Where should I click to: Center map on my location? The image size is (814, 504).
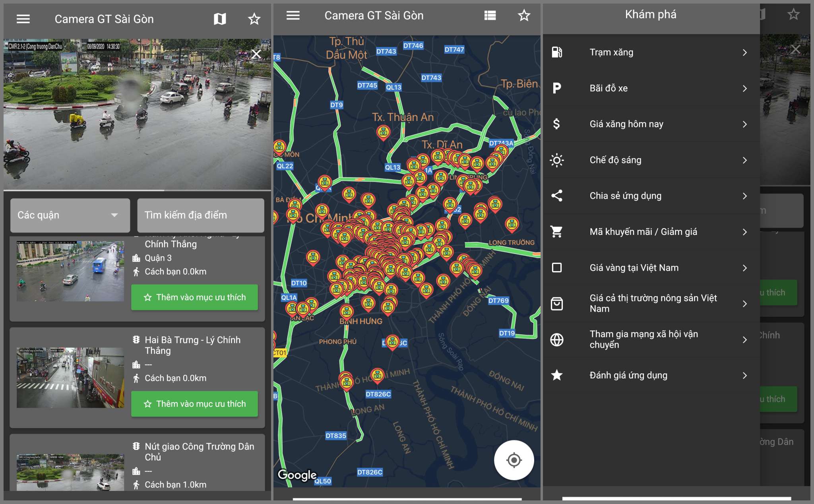514,460
